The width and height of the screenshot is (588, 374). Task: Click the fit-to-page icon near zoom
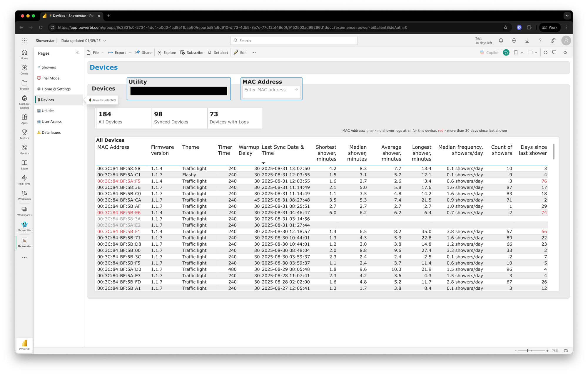pyautogui.click(x=566, y=351)
